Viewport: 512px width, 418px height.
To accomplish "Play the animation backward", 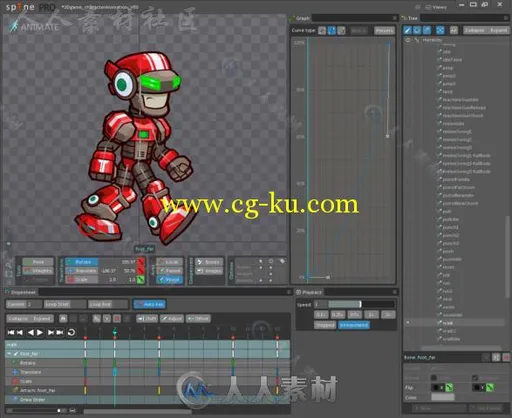I will pyautogui.click(x=31, y=332).
